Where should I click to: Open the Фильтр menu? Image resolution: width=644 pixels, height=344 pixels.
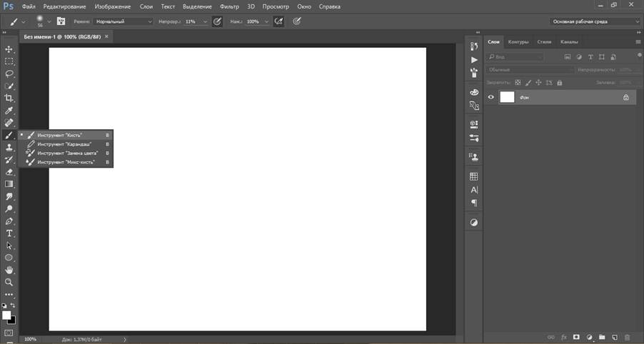click(229, 6)
